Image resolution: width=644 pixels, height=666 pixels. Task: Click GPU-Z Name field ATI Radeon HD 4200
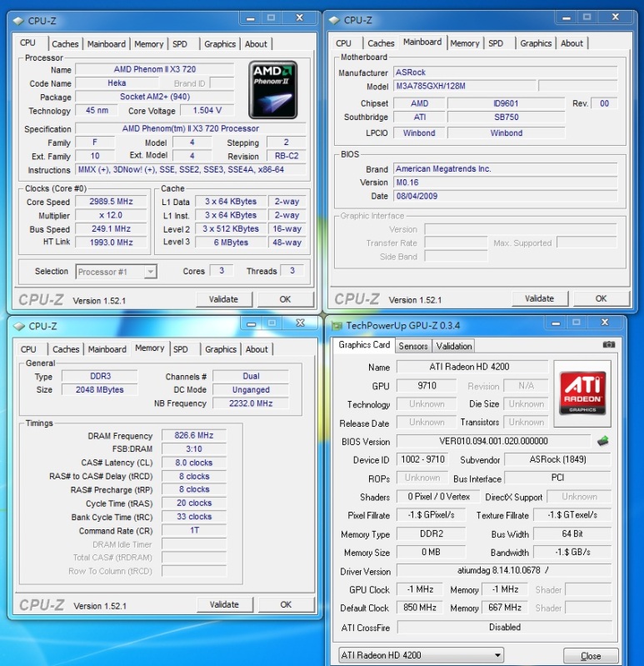click(472, 367)
